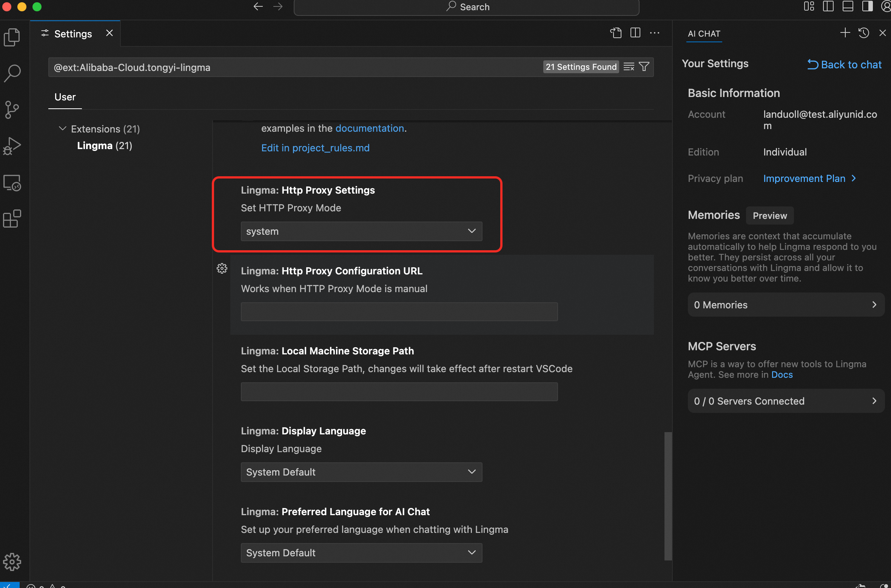Click the filter settings funnel icon
Viewport: 891px width, 588px height.
(644, 67)
